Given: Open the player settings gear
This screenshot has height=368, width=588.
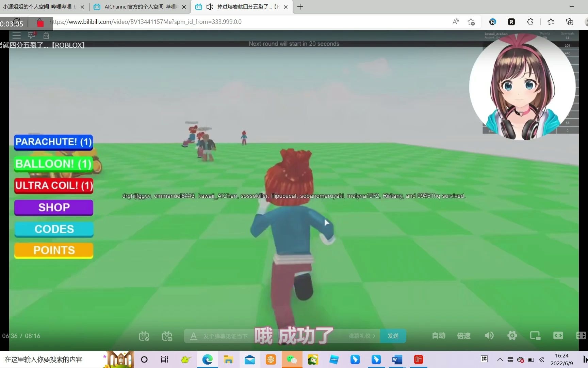Looking at the screenshot, I should pyautogui.click(x=512, y=336).
